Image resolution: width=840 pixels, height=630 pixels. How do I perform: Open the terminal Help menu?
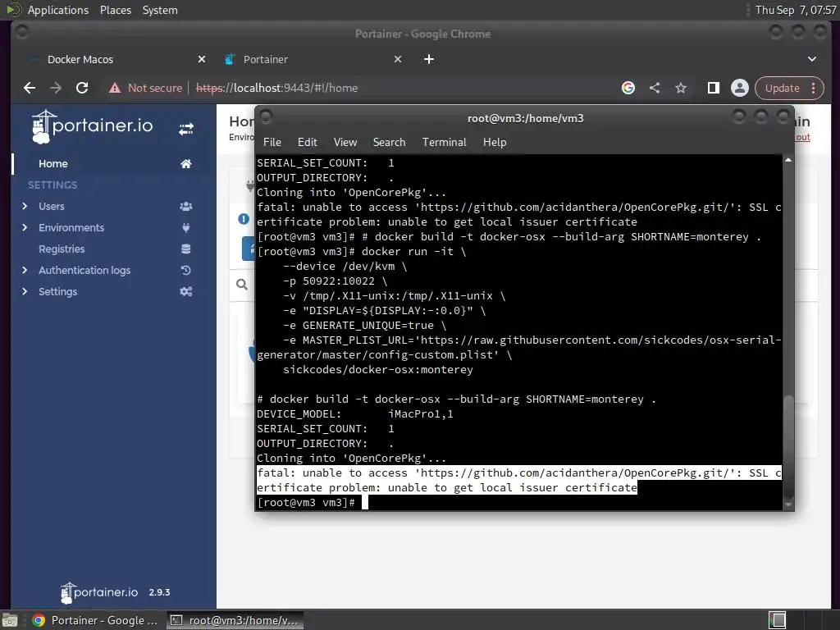tap(495, 142)
